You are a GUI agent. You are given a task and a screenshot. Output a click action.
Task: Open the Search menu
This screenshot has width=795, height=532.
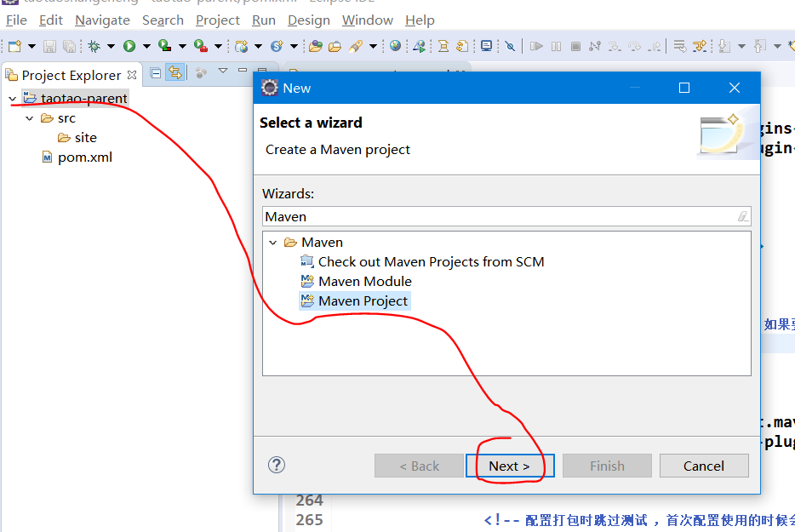pyautogui.click(x=163, y=20)
